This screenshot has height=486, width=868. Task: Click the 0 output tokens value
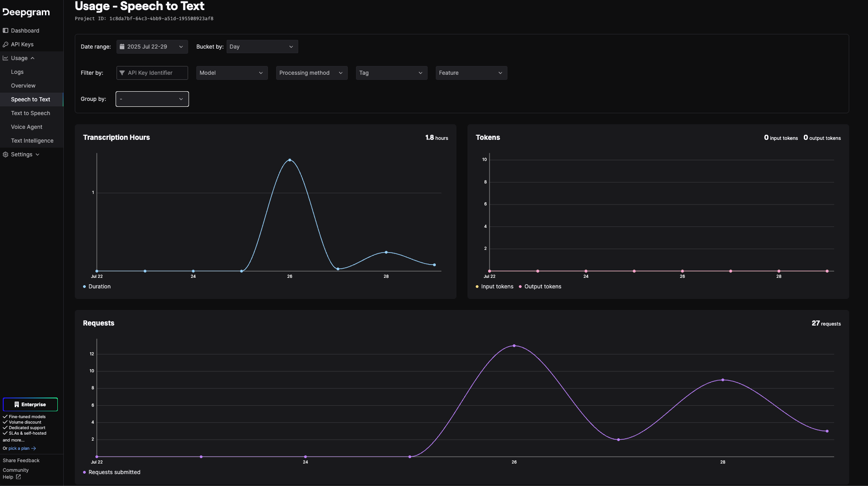pos(822,138)
